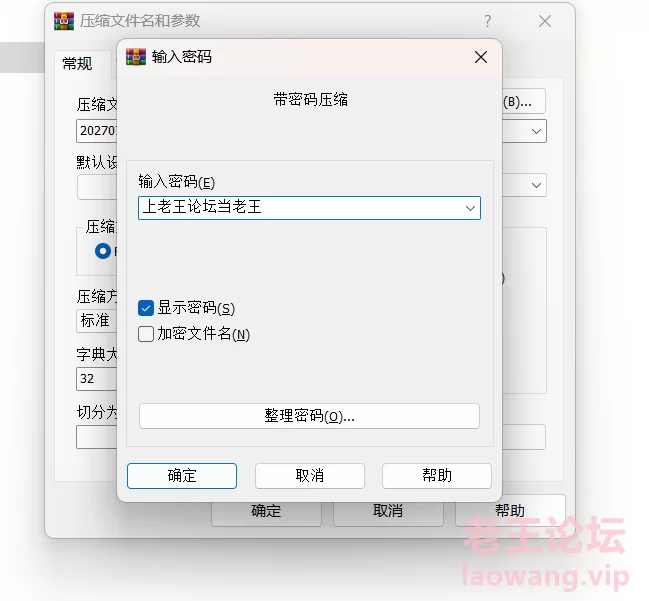Image resolution: width=649 pixels, height=601 pixels.
Task: Click the browse (B)... button
Action: (524, 101)
